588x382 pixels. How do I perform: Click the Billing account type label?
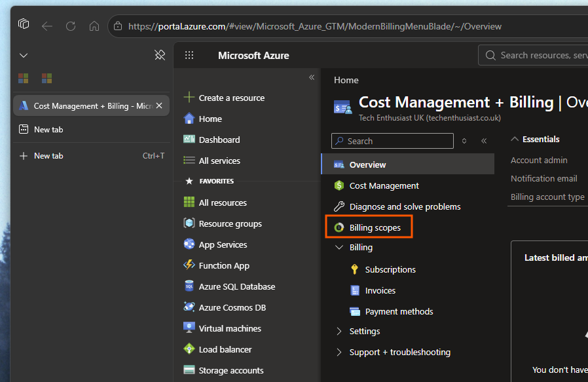pyautogui.click(x=547, y=197)
